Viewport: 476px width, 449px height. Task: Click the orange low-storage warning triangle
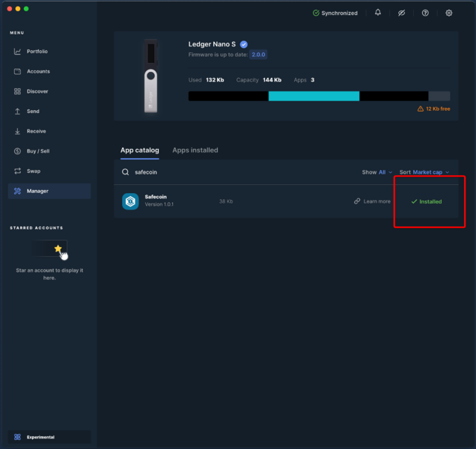click(421, 109)
